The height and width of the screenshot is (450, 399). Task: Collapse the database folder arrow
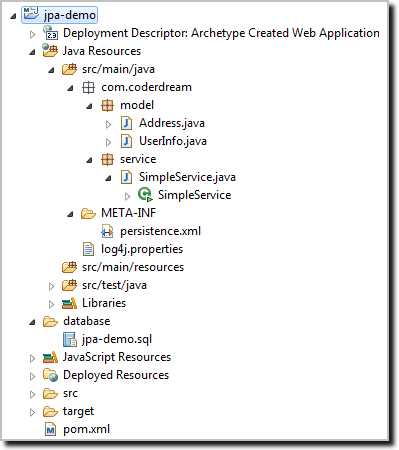[32, 322]
